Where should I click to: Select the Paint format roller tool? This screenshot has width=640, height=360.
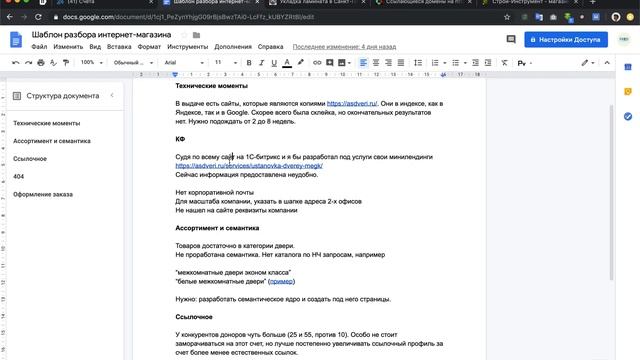66,63
